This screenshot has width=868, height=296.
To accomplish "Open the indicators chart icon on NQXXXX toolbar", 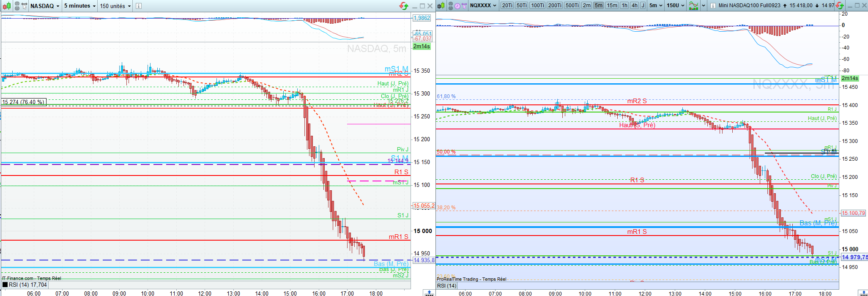I will 693,5.
